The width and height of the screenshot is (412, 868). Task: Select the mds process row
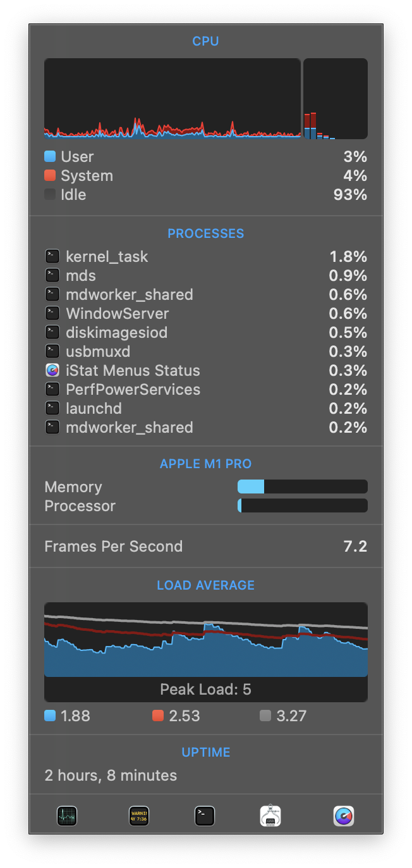point(206,276)
